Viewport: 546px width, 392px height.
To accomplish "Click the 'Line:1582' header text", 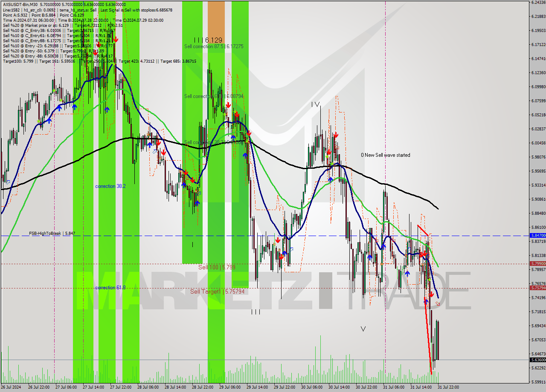I will pos(11,9).
